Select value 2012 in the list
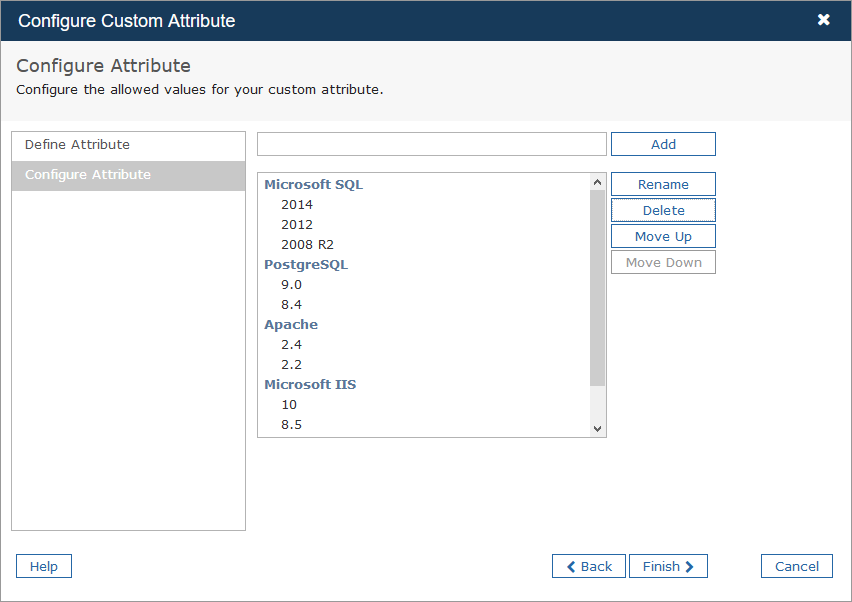852x602 pixels. [297, 225]
